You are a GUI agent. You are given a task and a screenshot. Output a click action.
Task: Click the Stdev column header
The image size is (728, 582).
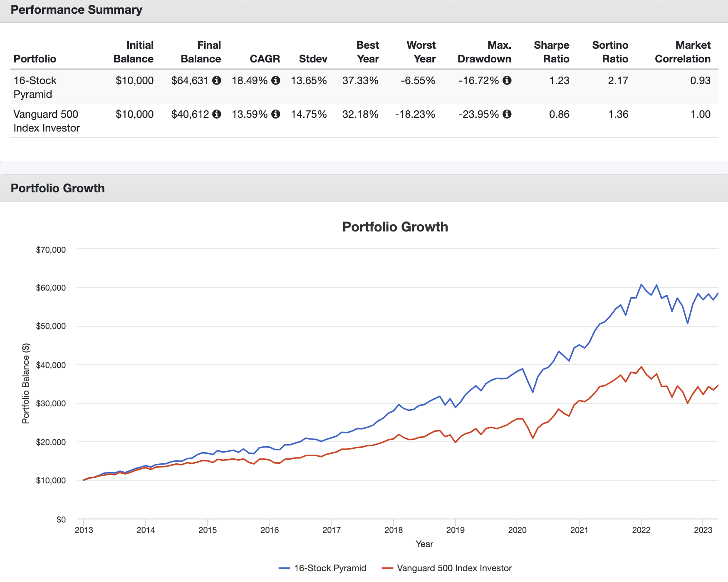click(314, 59)
